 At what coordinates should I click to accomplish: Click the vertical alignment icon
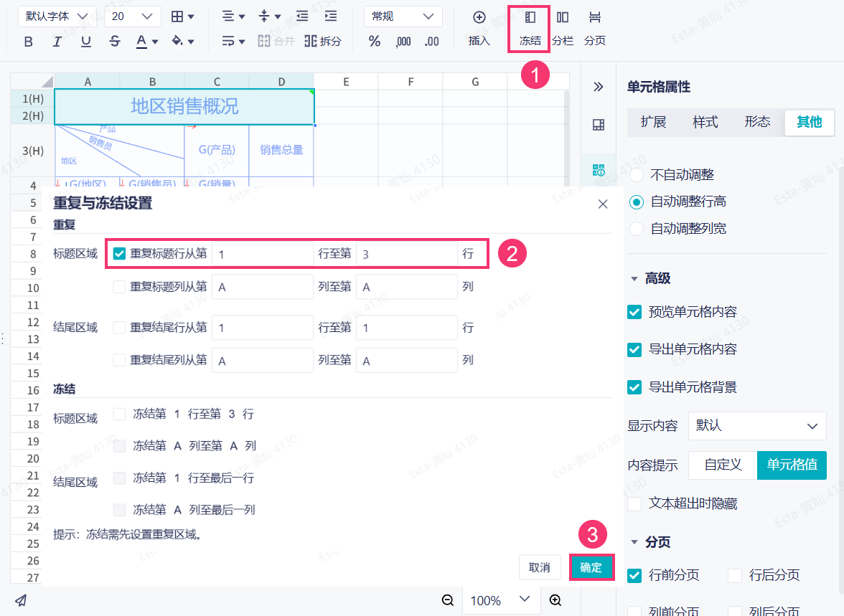(264, 16)
